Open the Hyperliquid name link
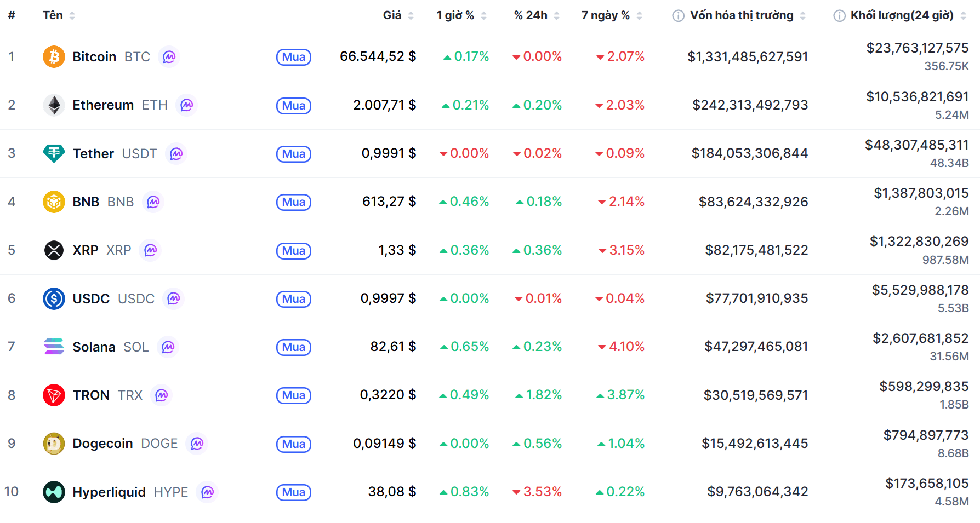The height and width of the screenshot is (523, 980). (x=109, y=492)
